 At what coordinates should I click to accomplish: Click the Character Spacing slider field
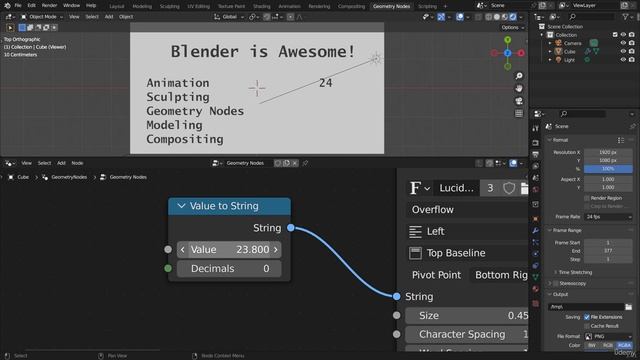[467, 334]
